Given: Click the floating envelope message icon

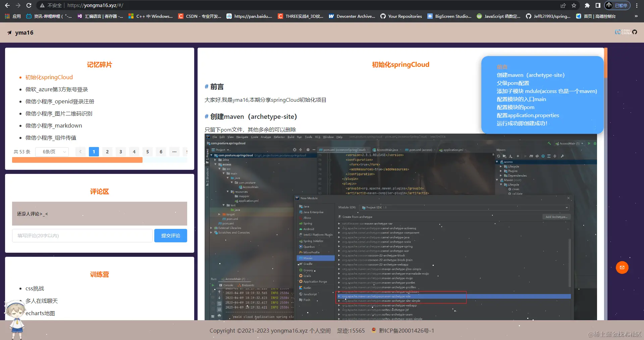Looking at the screenshot, I should click(622, 268).
